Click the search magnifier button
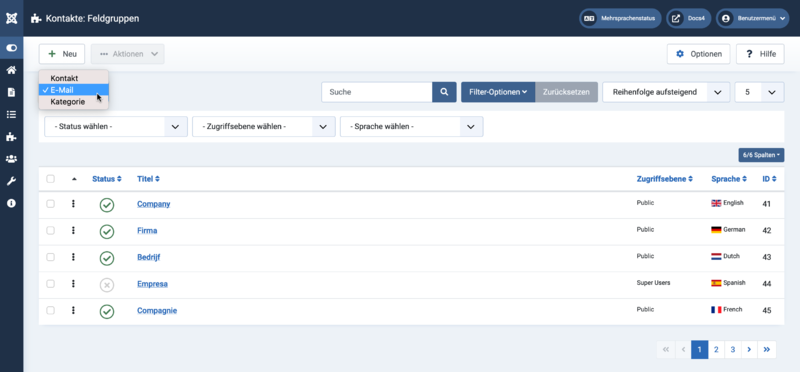Image resolution: width=800 pixels, height=372 pixels. [x=444, y=92]
